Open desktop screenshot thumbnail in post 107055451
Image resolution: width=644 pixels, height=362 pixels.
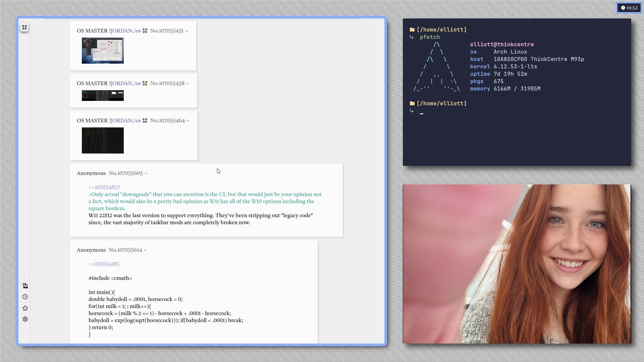103,51
